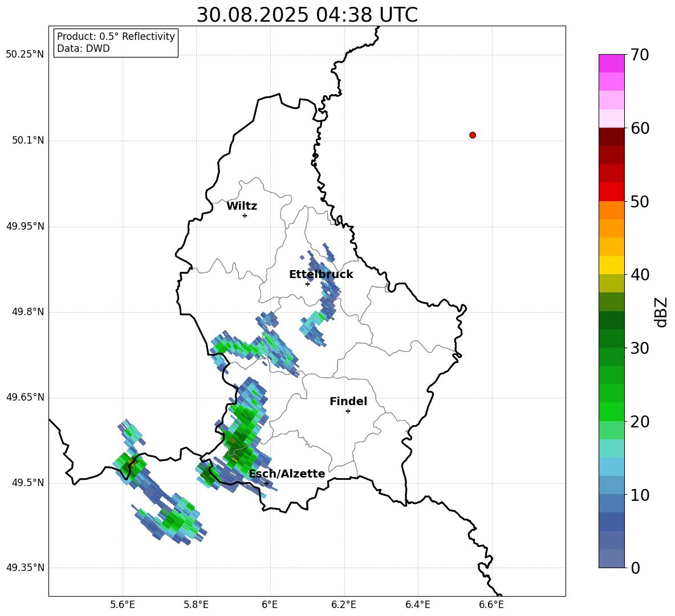Viewport: 675px width, 616px height.
Task: Click the dBZ colorbar label
Action: (x=662, y=312)
